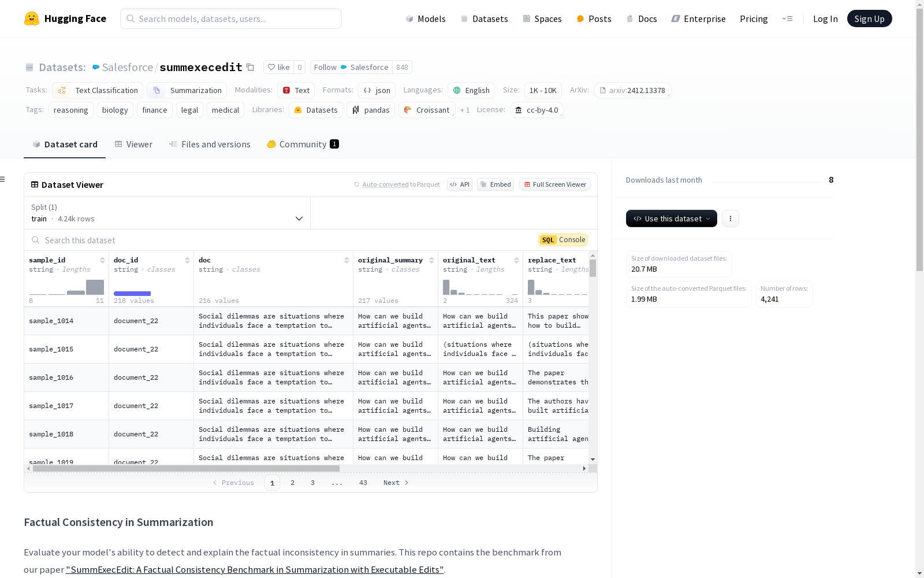Viewport: 924px width, 578px height.
Task: Click the sample_1014 cell
Action: pos(66,321)
